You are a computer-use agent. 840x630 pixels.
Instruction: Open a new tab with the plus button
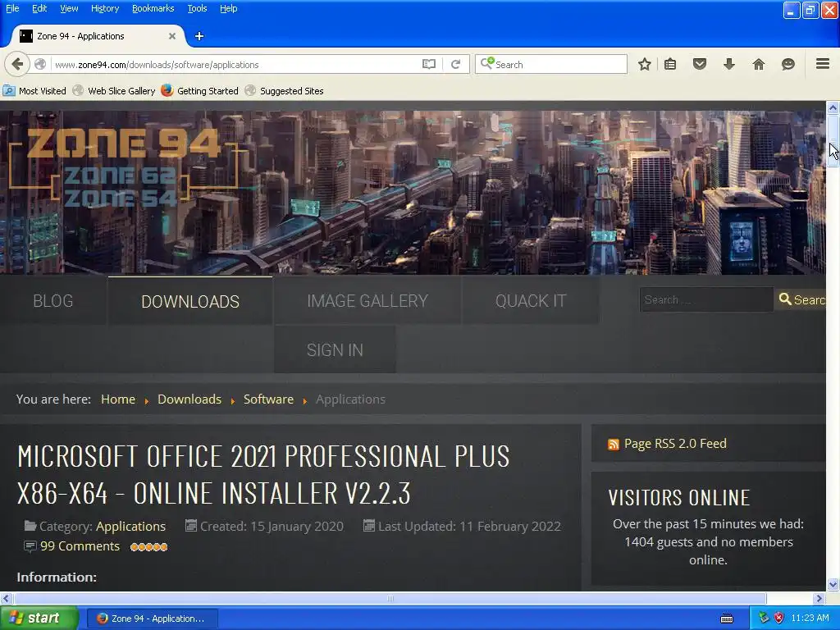(x=199, y=36)
